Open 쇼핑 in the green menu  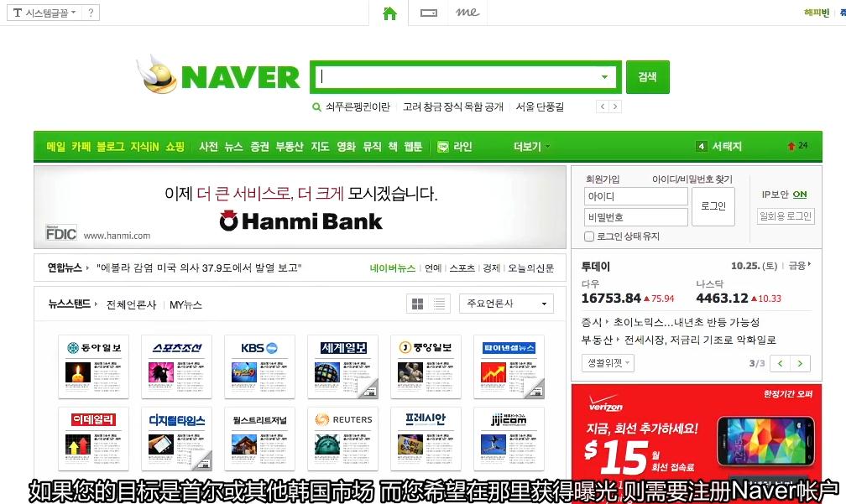(175, 147)
